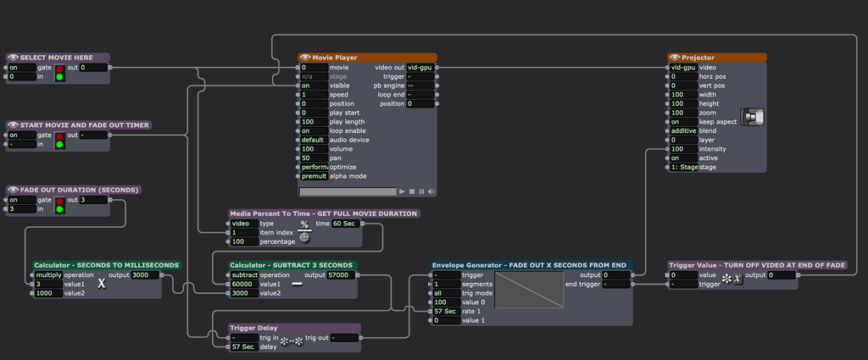Click the Movie Player speaker volume icon
868x360 pixels.
coord(431,191)
